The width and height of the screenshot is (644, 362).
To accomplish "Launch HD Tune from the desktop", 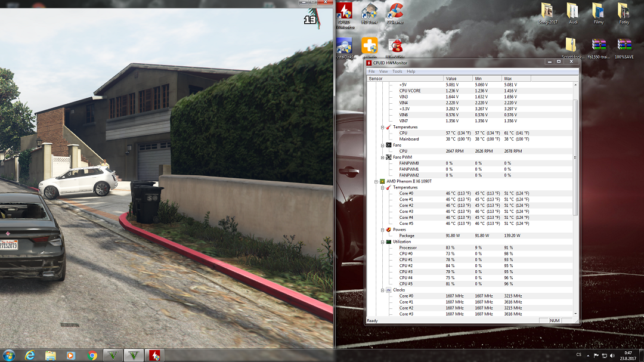I will click(x=369, y=13).
